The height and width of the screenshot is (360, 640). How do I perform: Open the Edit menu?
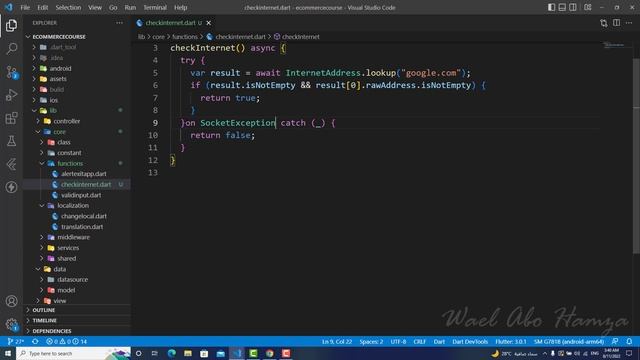[x=42, y=7]
